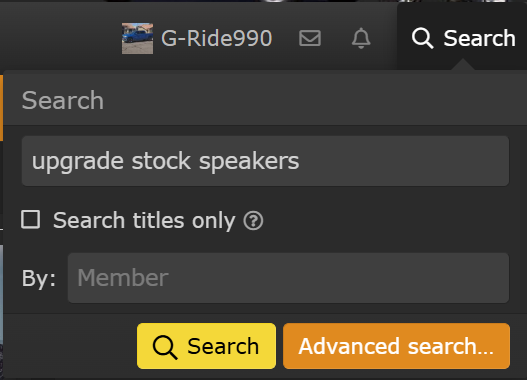527x380 pixels.
Task: Open Advanced search... orange button
Action: pos(396,346)
